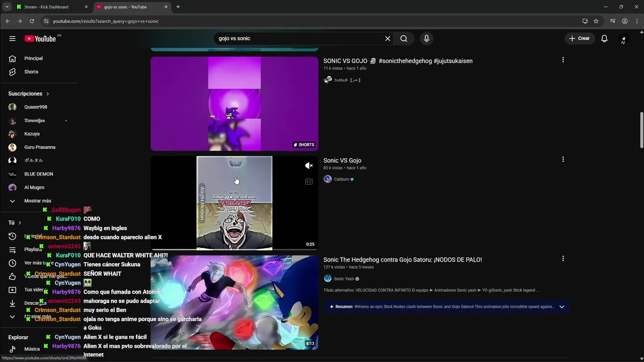The image size is (644, 362).
Task: Click the page vertical scrollbar thumb
Action: [641, 130]
